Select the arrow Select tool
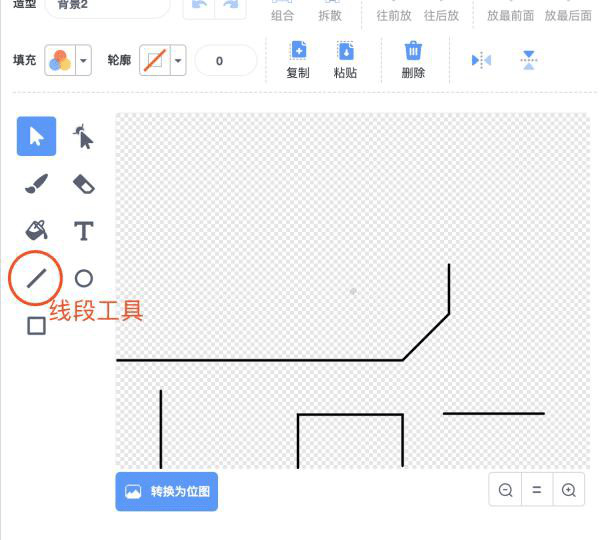Image resolution: width=600 pixels, height=540 pixels. 36,136
